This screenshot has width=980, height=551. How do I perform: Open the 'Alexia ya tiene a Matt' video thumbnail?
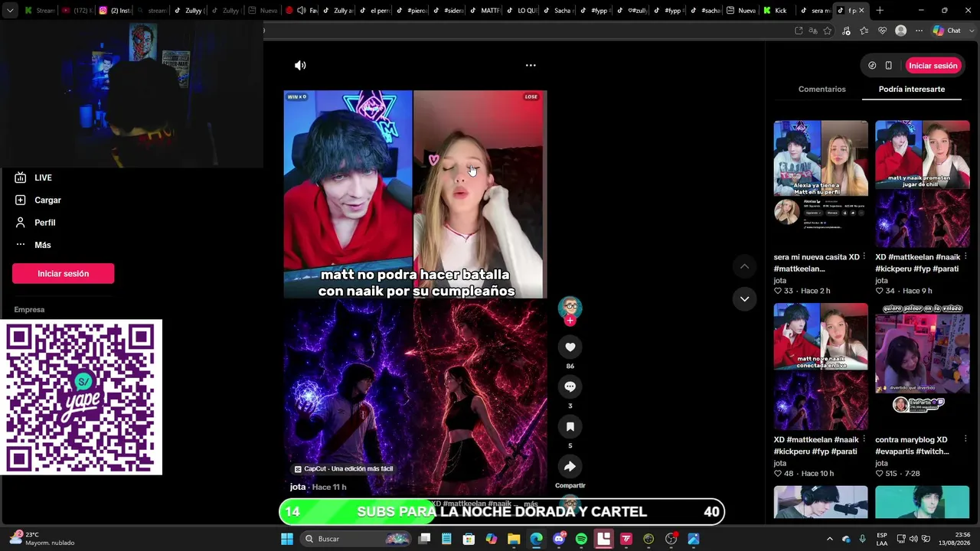821,184
